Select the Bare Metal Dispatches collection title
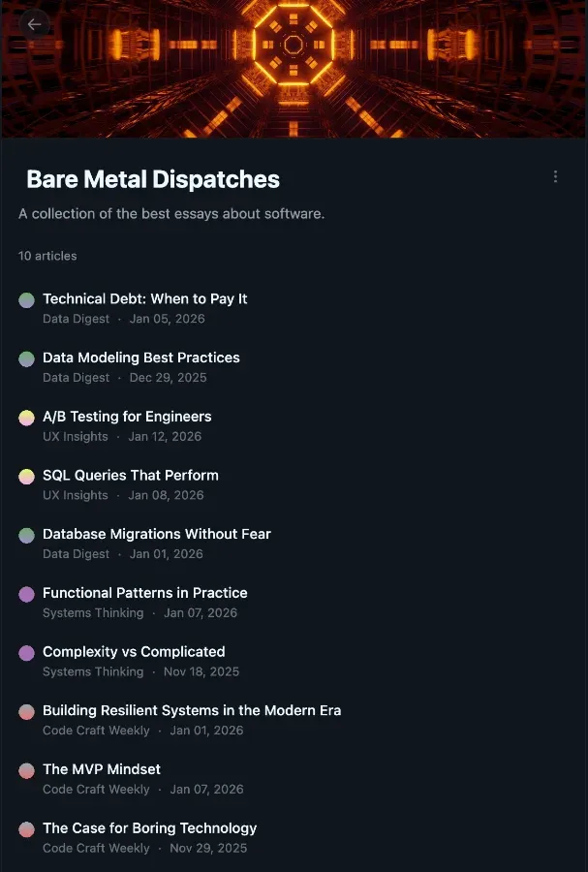This screenshot has height=872, width=588. [152, 179]
